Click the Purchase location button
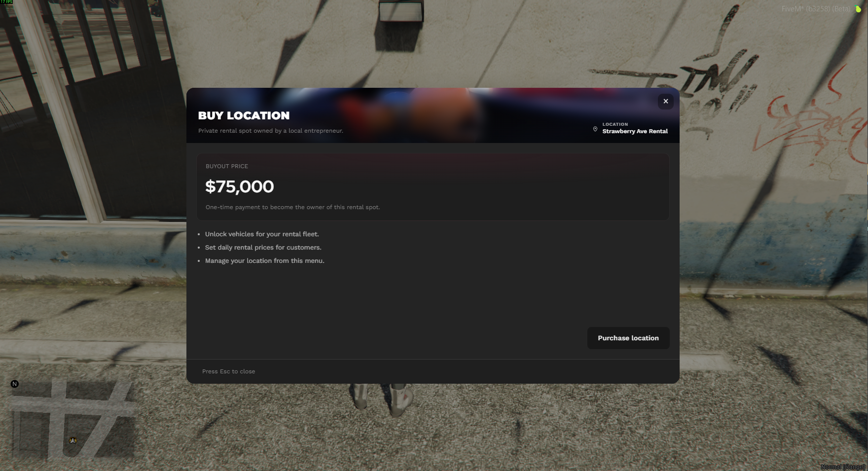Screen dimensions: 868x471 pyautogui.click(x=628, y=338)
